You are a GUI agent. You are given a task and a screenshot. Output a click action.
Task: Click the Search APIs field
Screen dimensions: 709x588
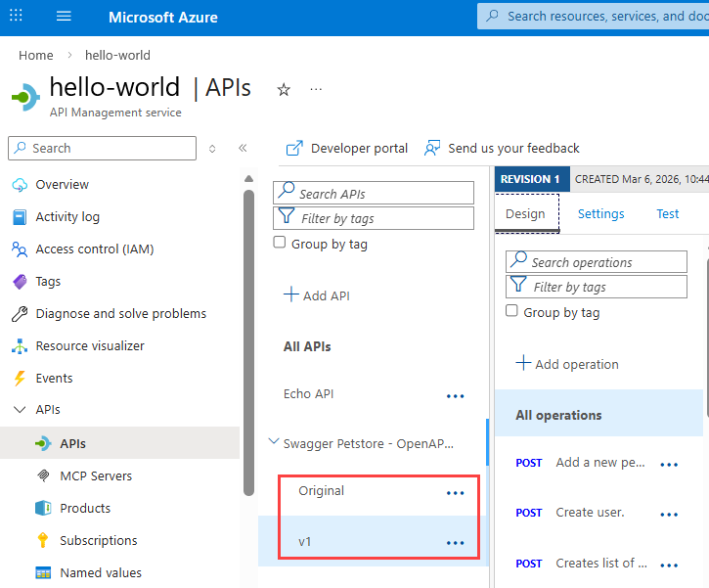[374, 193]
